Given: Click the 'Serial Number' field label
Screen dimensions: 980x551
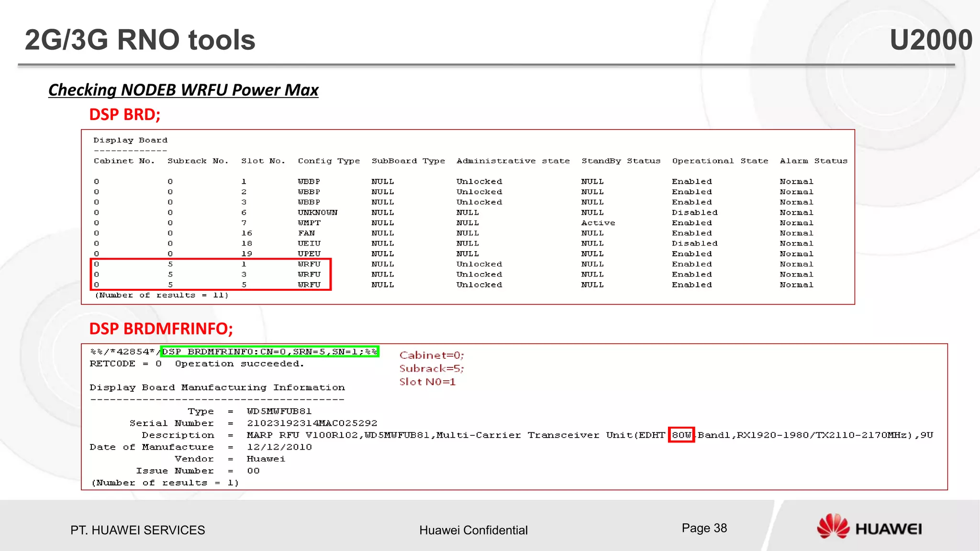Looking at the screenshot, I should (x=171, y=423).
